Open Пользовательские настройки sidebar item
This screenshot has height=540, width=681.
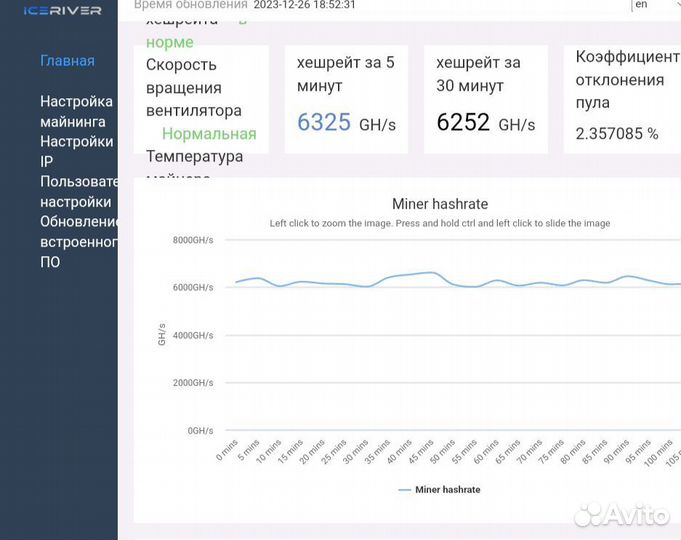point(79,192)
